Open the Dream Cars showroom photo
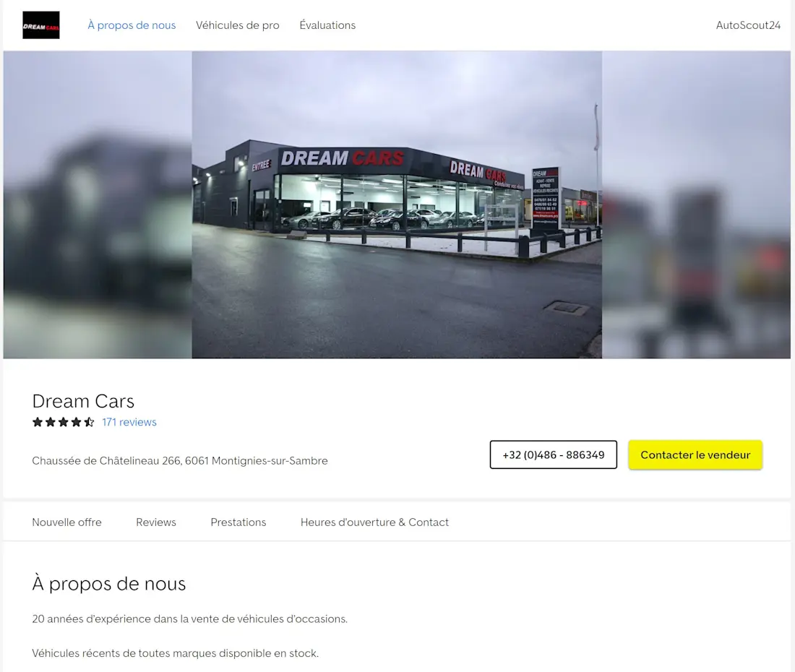The image size is (795, 672). (x=397, y=204)
